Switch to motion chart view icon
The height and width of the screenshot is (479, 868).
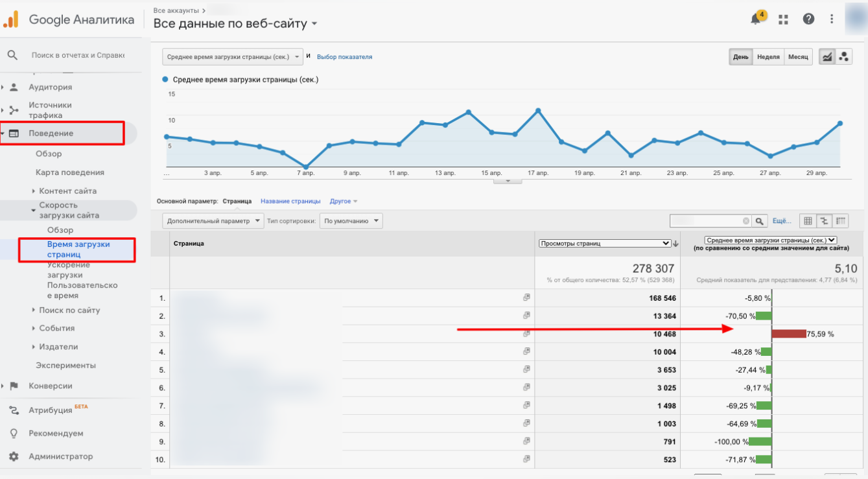843,57
